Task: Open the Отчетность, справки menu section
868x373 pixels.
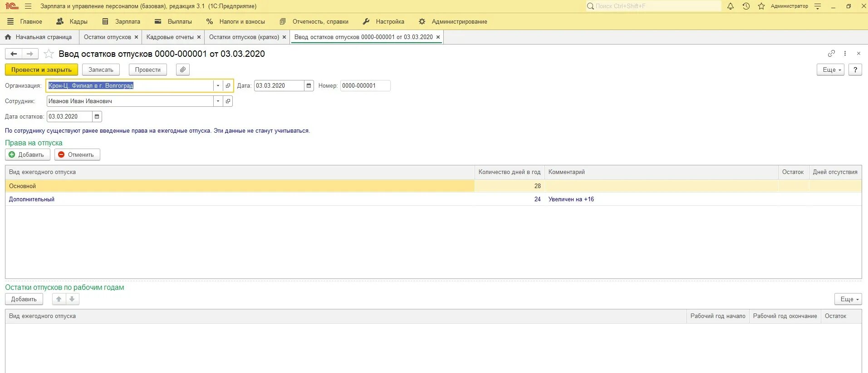Action: tap(314, 21)
